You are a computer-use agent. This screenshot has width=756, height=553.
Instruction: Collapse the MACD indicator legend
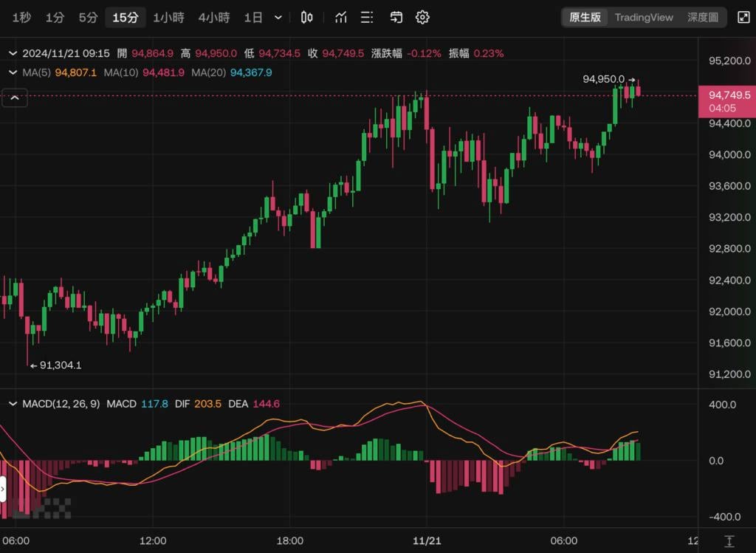(13, 404)
